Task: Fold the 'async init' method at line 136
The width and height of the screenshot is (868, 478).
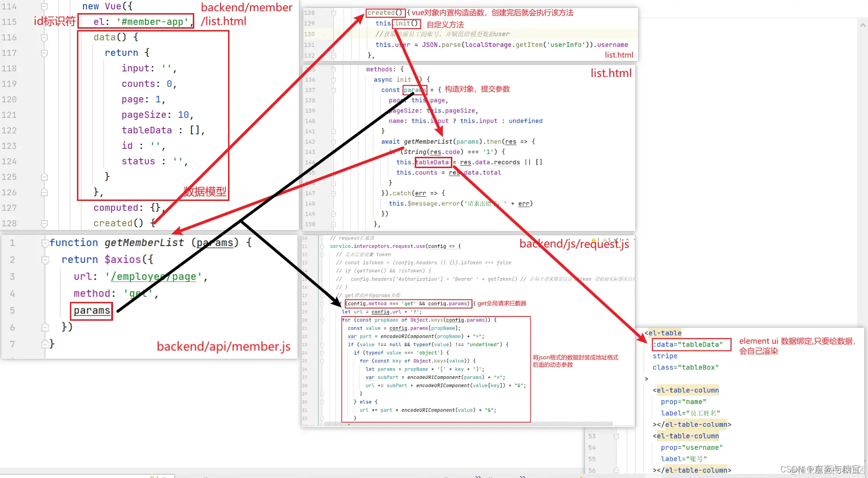Action: pos(334,80)
